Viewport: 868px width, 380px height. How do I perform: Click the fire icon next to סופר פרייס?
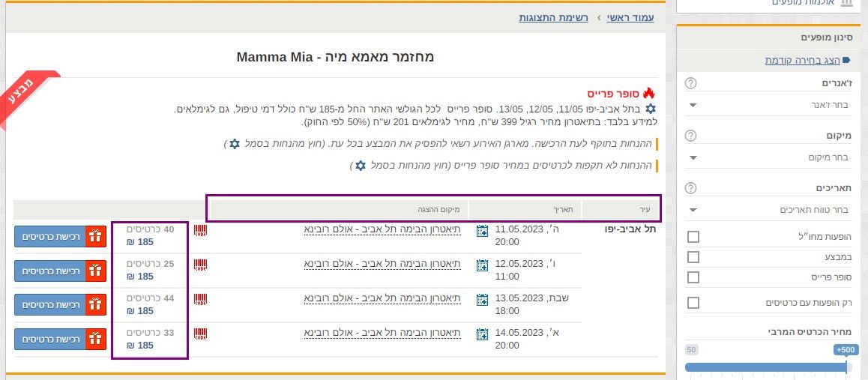tap(648, 94)
